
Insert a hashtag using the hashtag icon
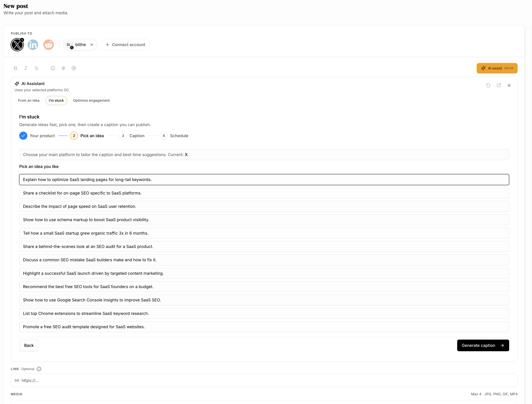(x=63, y=68)
